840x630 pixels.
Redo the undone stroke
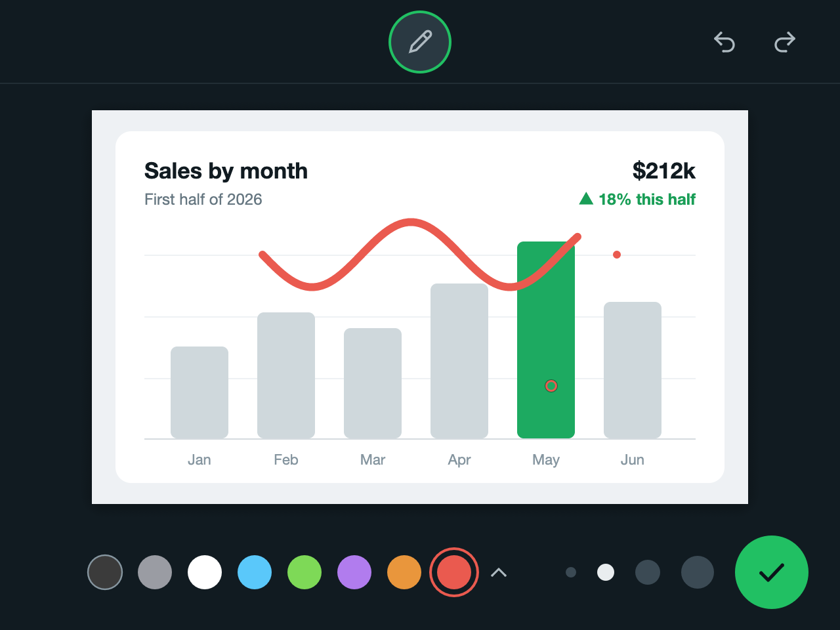[x=785, y=42]
